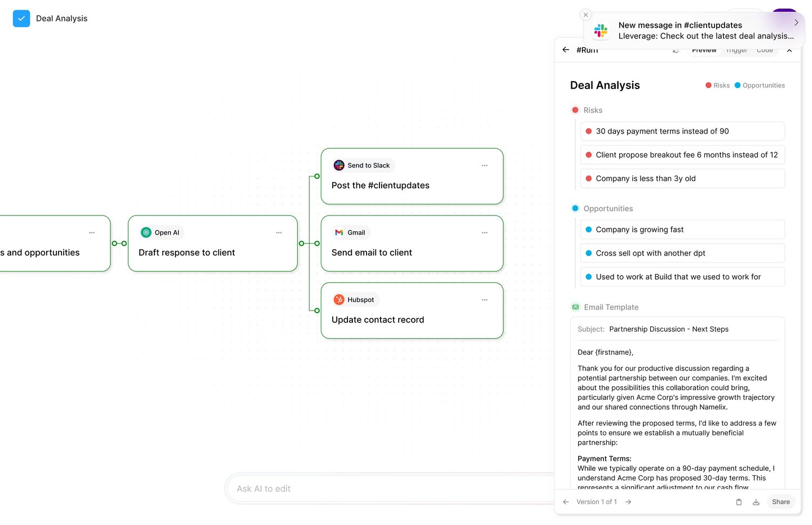Image resolution: width=812 pixels, height=525 pixels.
Task: Click the Share button
Action: (x=781, y=502)
